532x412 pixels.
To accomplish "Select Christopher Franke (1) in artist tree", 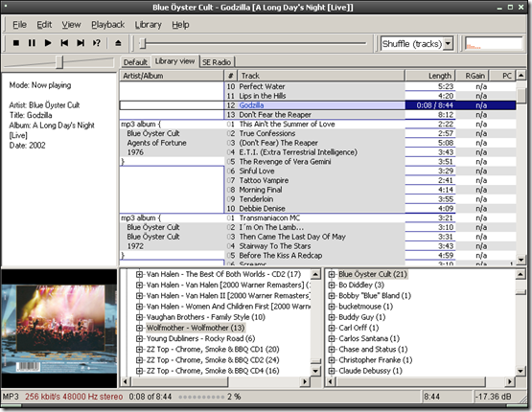I will click(x=375, y=359).
